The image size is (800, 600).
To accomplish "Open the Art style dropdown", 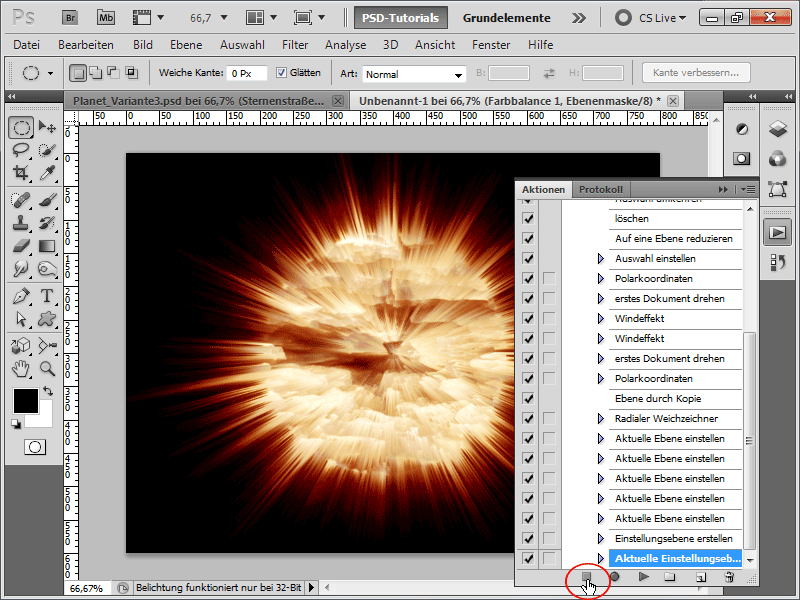I will point(414,74).
